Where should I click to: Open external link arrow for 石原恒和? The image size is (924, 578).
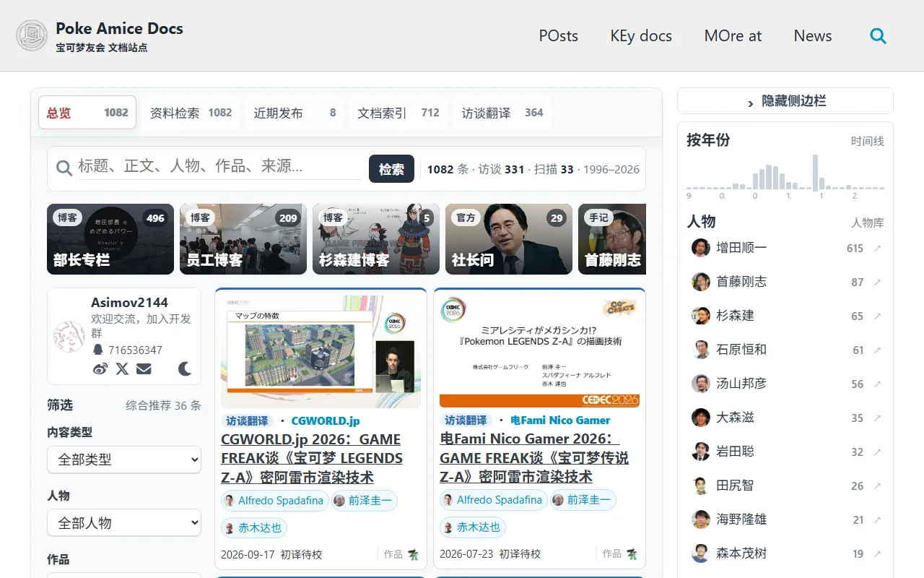point(877,350)
